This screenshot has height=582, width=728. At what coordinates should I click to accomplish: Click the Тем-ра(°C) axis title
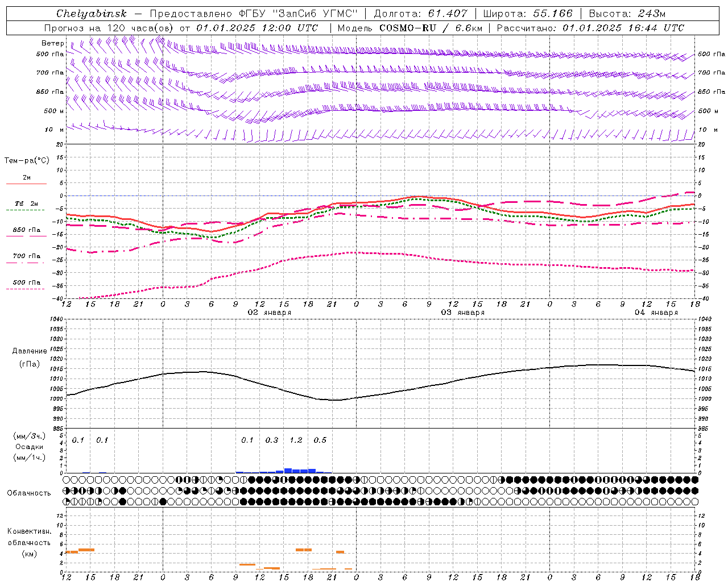[x=27, y=161]
